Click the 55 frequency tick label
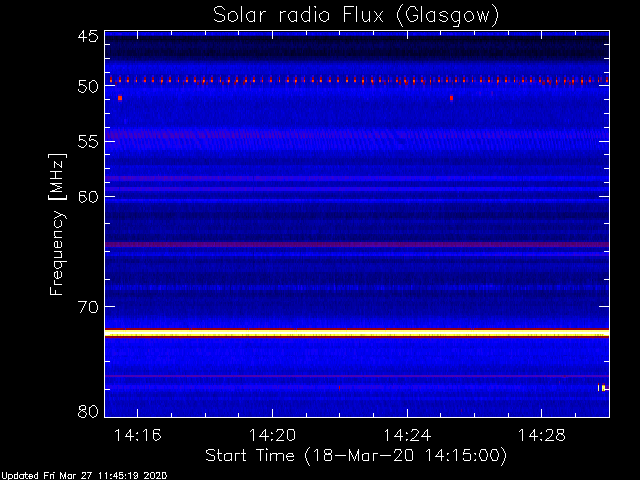 coord(88,142)
